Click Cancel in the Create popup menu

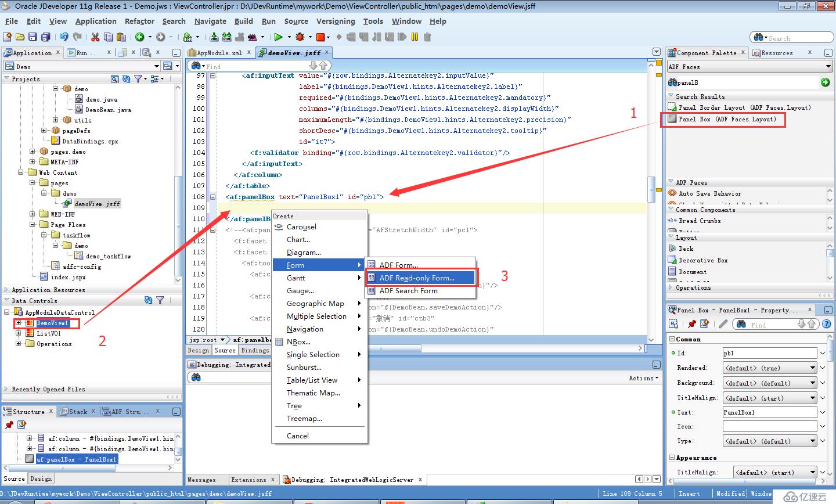(x=319, y=435)
